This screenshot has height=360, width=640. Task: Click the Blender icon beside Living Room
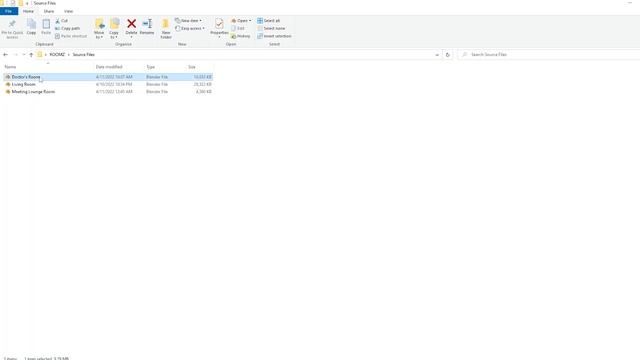click(x=8, y=84)
